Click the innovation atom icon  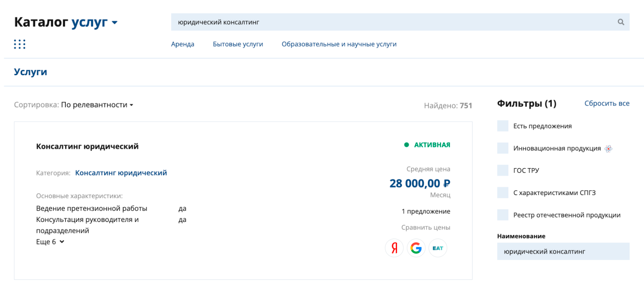click(x=608, y=148)
